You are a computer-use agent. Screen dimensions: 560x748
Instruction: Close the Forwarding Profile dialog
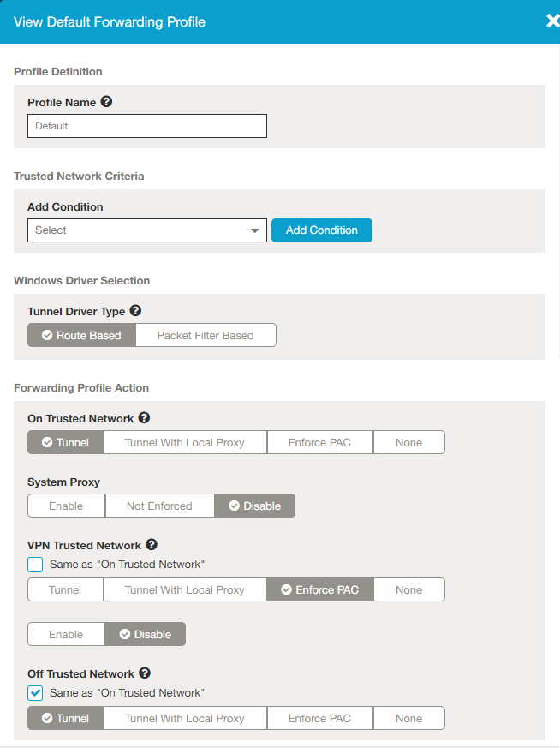tap(552, 21)
